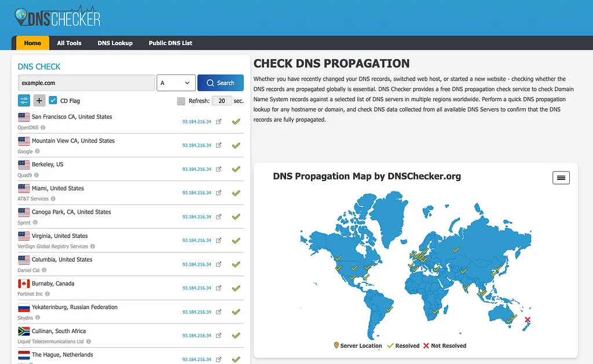Click IP 93.184.216.34 for Yekaterinburg
The image size is (593, 364).
[x=197, y=312]
